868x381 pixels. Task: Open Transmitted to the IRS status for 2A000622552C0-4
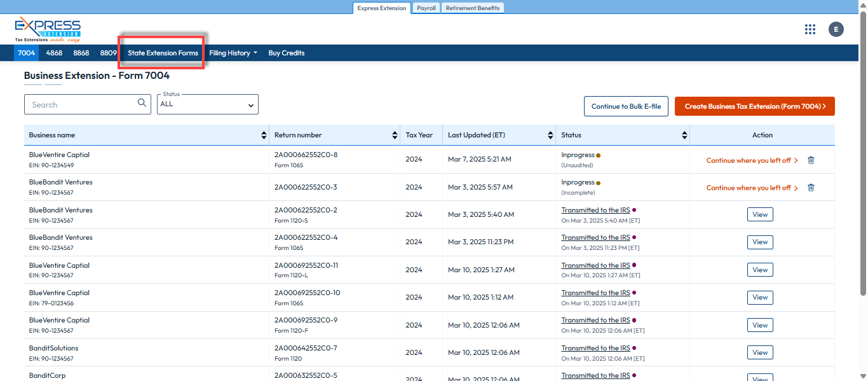[595, 237]
